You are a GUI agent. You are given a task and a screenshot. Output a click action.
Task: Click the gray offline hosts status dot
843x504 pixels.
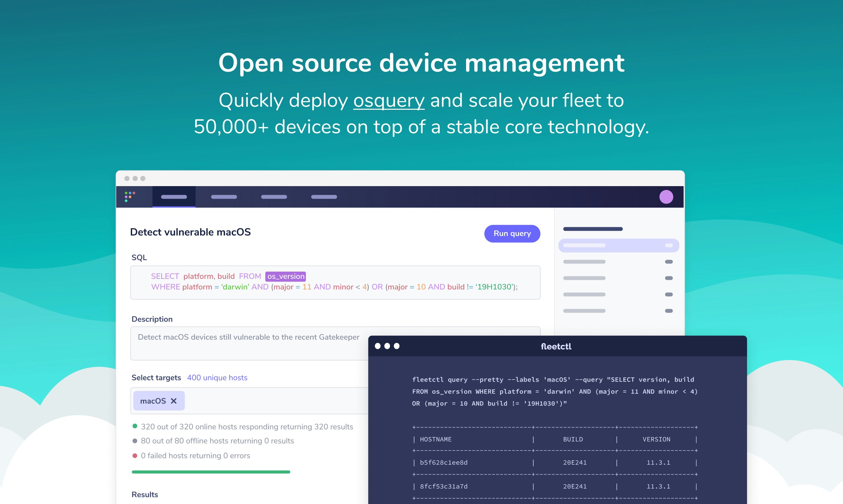135,440
